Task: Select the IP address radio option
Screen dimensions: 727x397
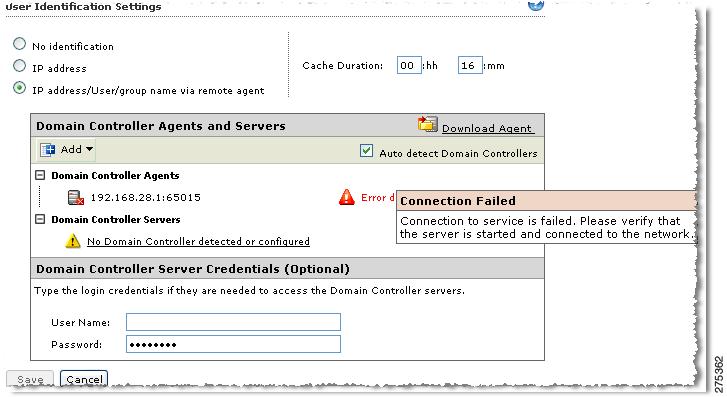Action: 19,66
